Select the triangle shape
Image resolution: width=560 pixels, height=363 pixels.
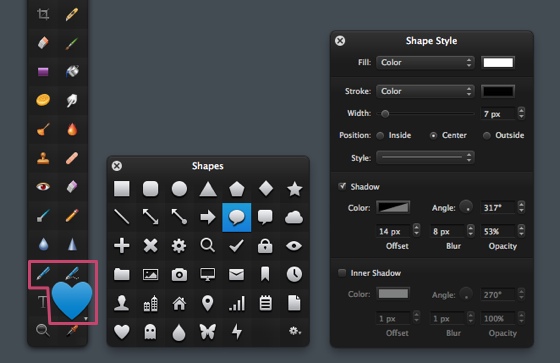click(208, 189)
